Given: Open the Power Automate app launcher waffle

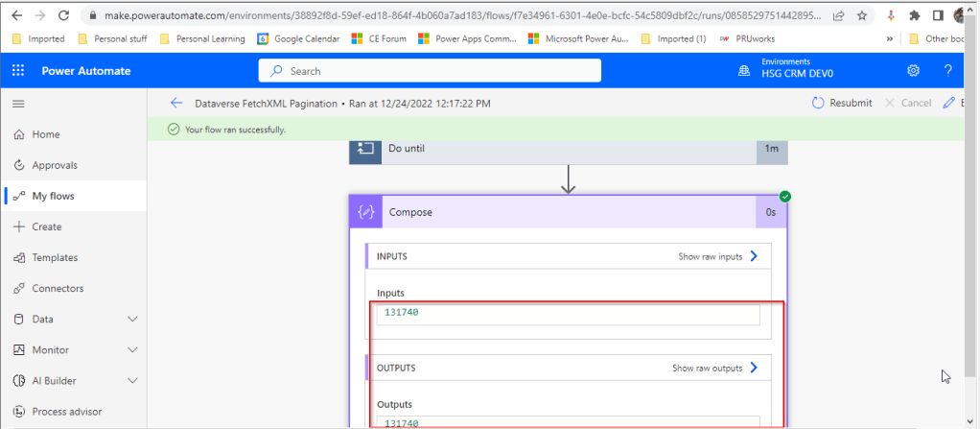Looking at the screenshot, I should click(18, 71).
